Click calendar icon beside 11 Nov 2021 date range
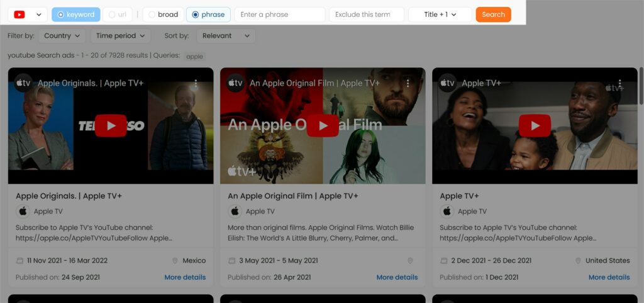The width and height of the screenshot is (644, 303). pos(19,261)
